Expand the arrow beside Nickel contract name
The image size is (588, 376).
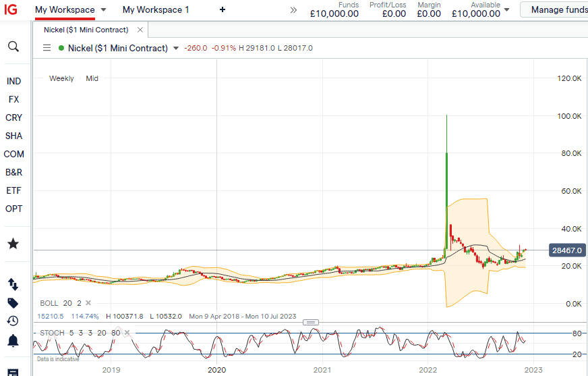point(175,49)
